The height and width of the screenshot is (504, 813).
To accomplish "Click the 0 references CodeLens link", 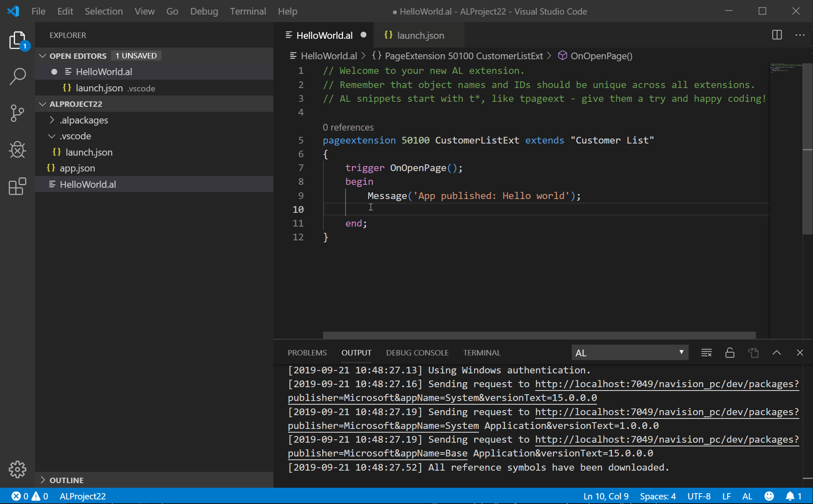I will [348, 127].
